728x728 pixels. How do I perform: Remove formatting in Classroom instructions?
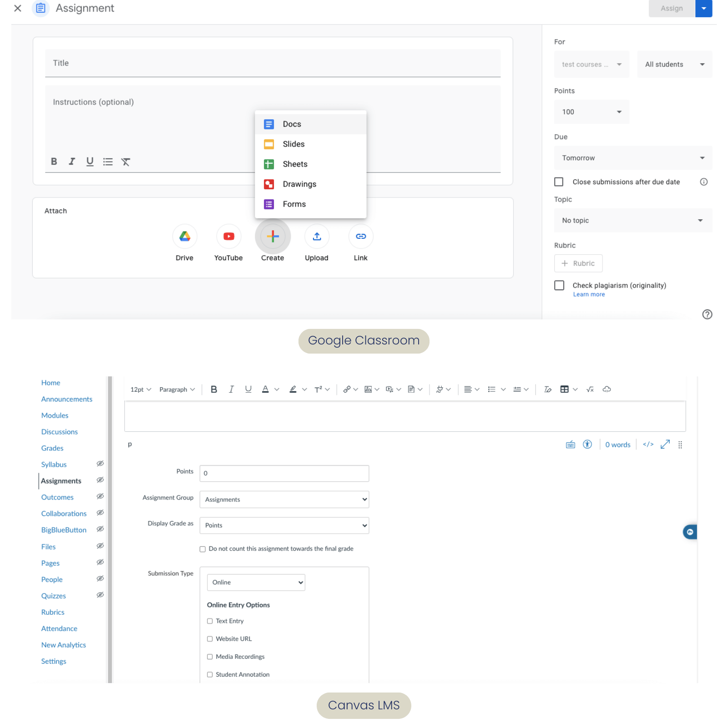126,162
